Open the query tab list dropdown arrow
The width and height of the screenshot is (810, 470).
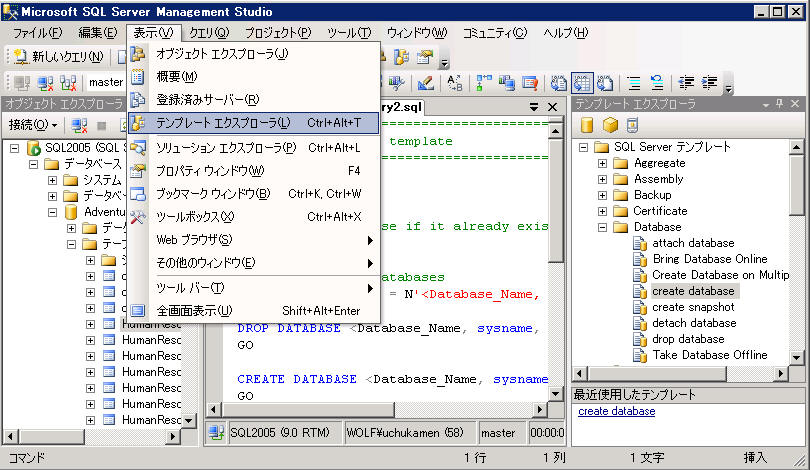pyautogui.click(x=534, y=107)
